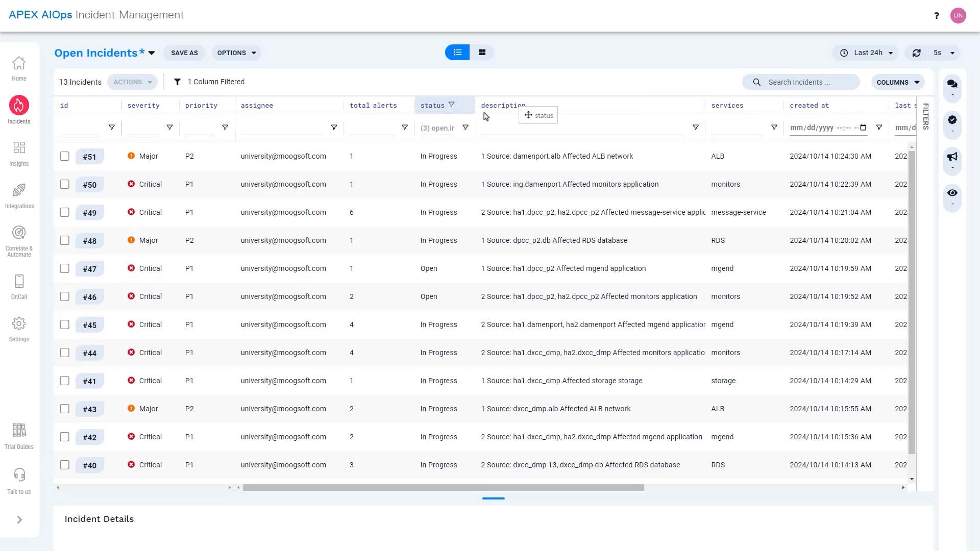Open the status column filter funnel

coord(465,128)
